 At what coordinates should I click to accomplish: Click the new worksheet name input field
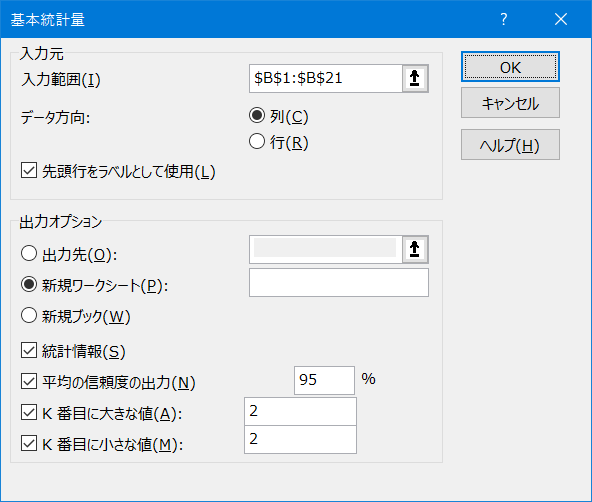click(339, 282)
